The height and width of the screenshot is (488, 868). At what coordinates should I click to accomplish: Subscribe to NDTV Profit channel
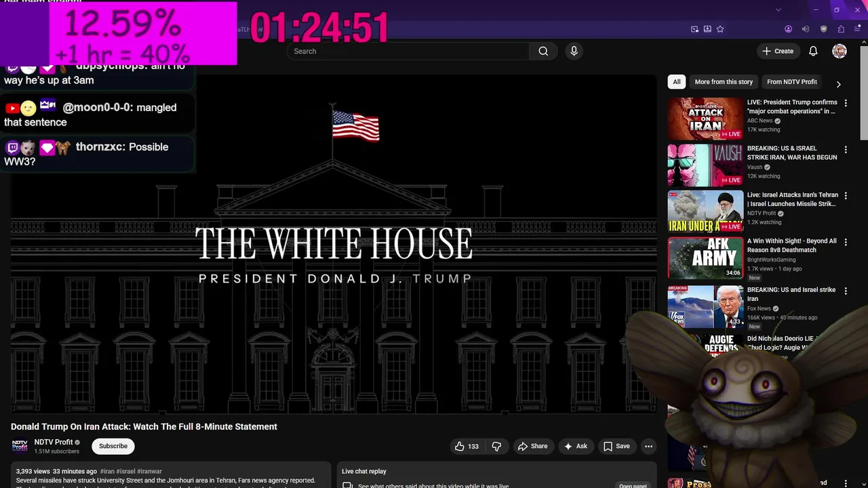(113, 446)
